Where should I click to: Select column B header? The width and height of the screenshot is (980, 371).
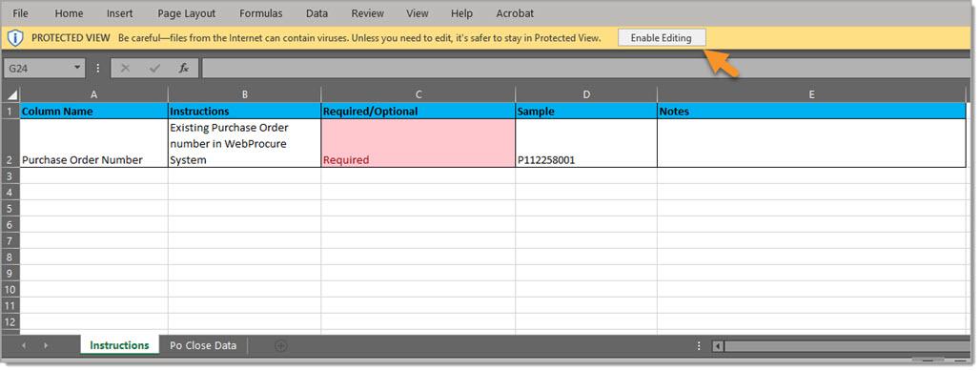tap(244, 94)
